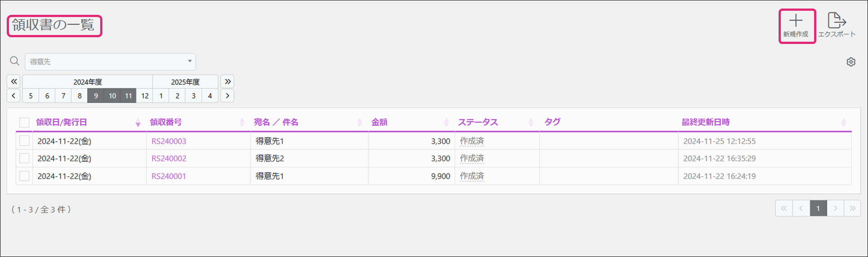Image resolution: width=868 pixels, height=257 pixels.
Task: Jump to previous year with double-left arrow
Action: tap(14, 82)
